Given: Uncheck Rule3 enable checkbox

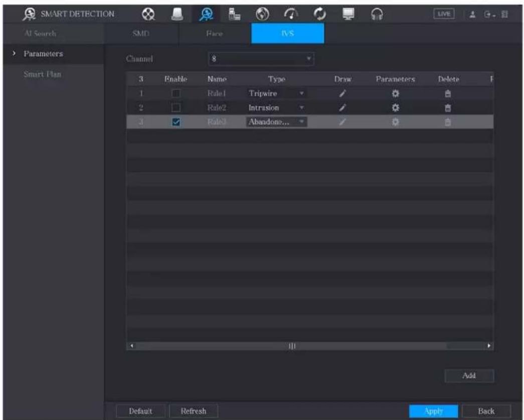Looking at the screenshot, I should [176, 122].
